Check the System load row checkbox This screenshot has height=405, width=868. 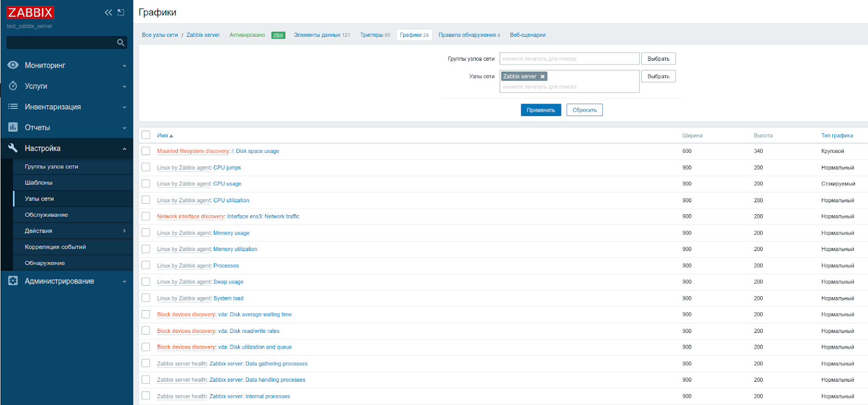pyautogui.click(x=146, y=298)
